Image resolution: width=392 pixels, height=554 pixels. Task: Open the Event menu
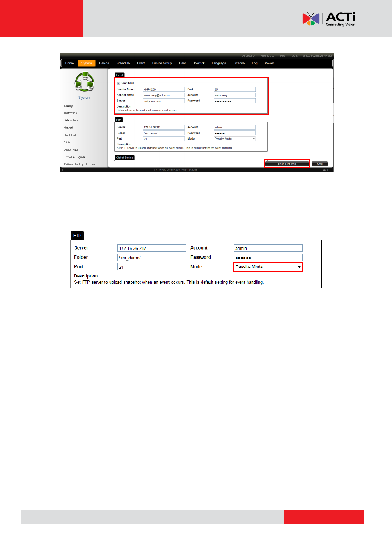(141, 63)
